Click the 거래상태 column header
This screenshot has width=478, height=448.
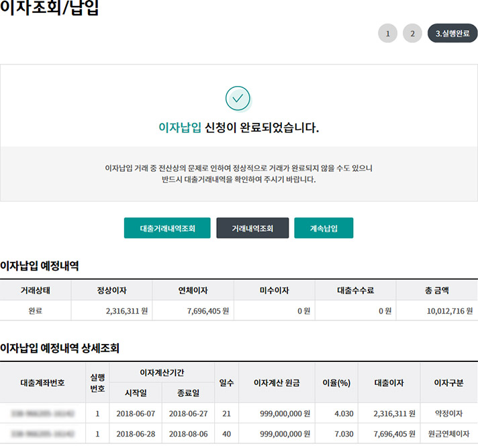[x=35, y=290]
